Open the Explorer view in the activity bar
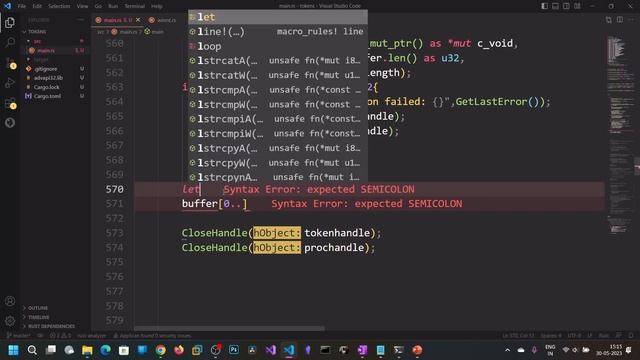 (x=10, y=22)
